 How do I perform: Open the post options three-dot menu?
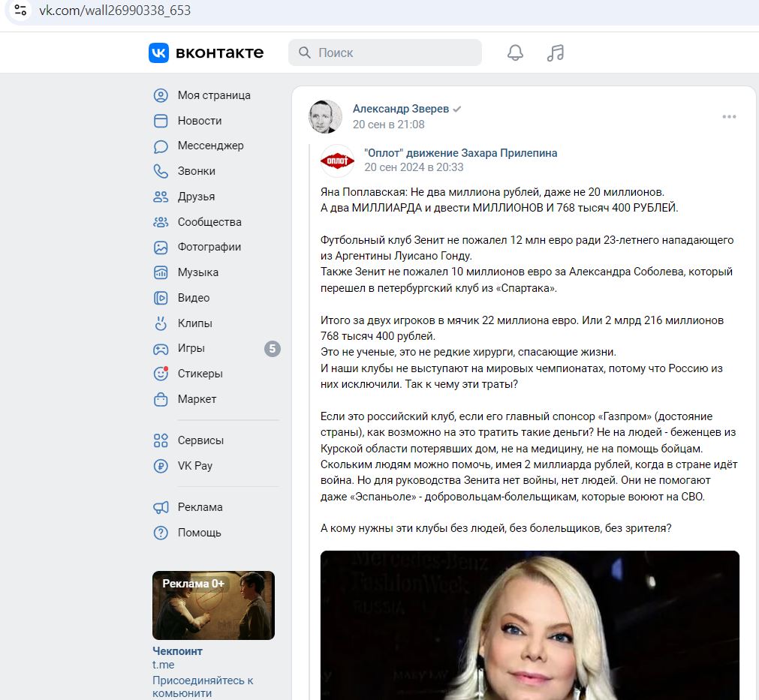coord(729,116)
